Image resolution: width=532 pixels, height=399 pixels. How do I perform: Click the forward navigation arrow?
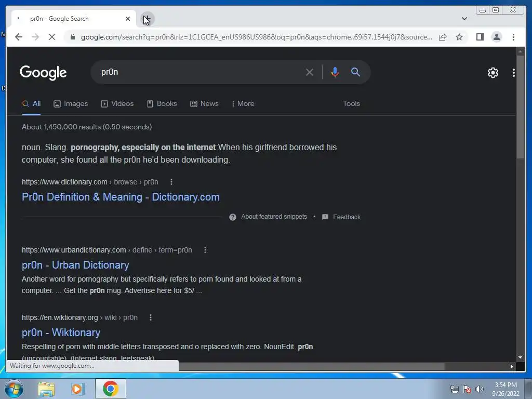[35, 37]
